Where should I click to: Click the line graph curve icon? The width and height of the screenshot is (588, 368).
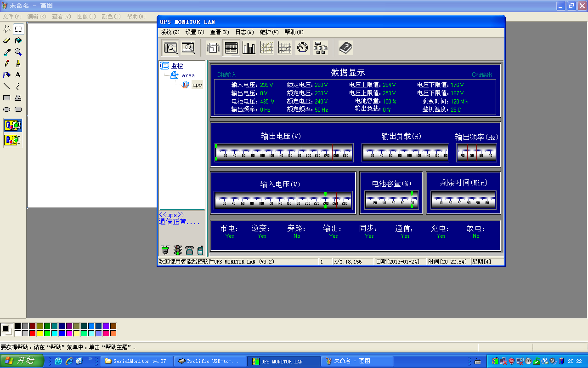[x=285, y=48]
